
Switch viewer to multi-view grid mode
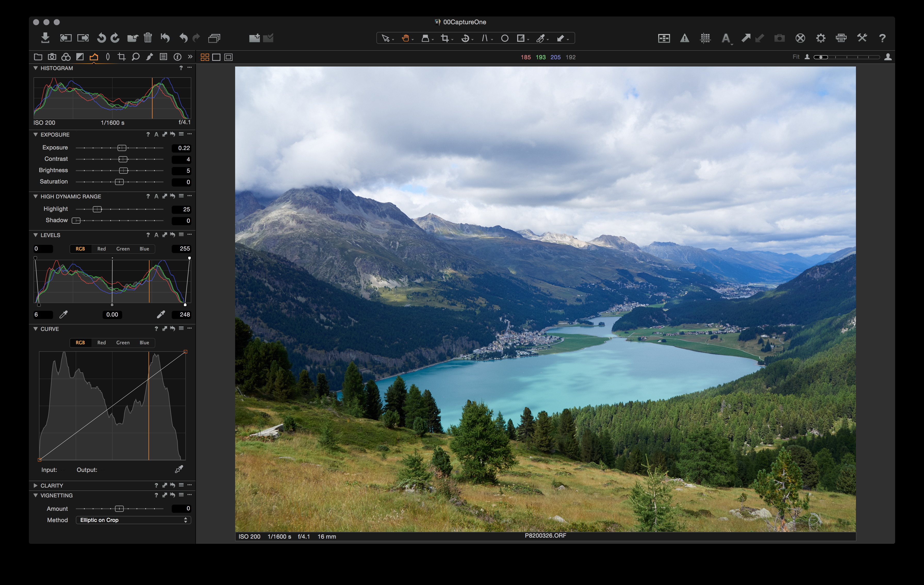tap(205, 57)
